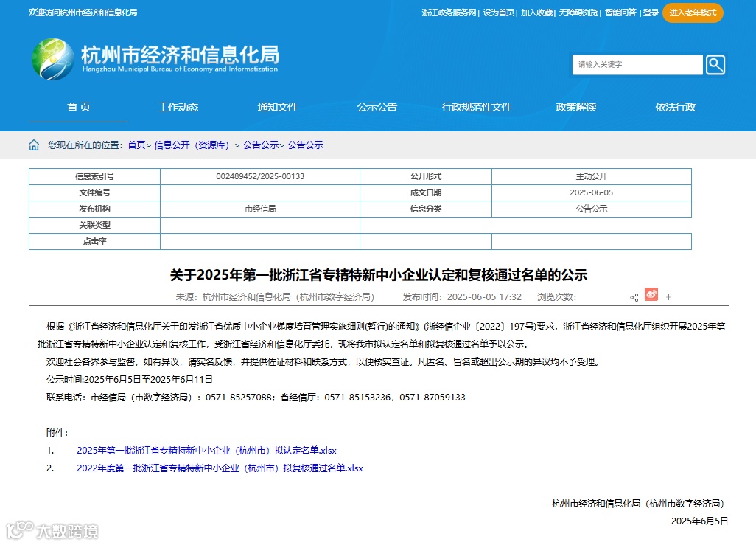
Task: Click the 登录 link
Action: [x=651, y=13]
